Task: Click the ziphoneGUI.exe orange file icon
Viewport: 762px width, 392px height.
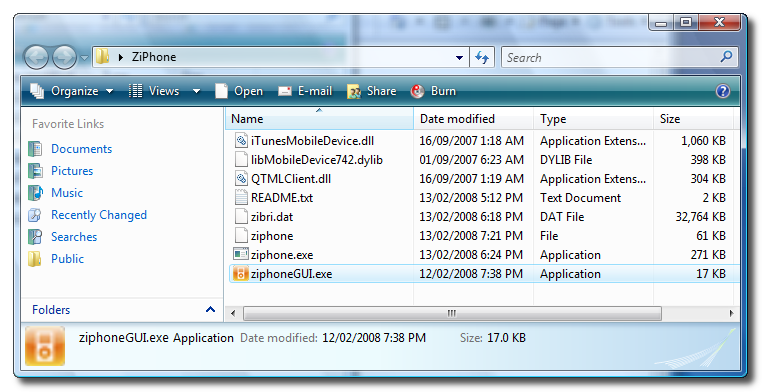Action: point(241,273)
